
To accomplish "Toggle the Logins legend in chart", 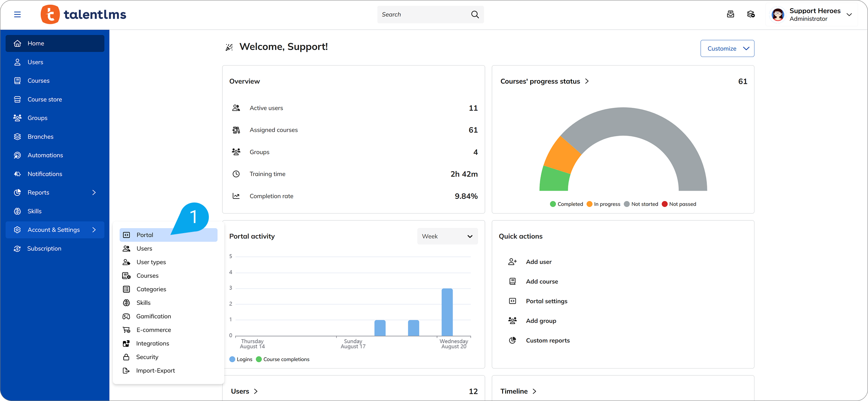I will [241, 360].
